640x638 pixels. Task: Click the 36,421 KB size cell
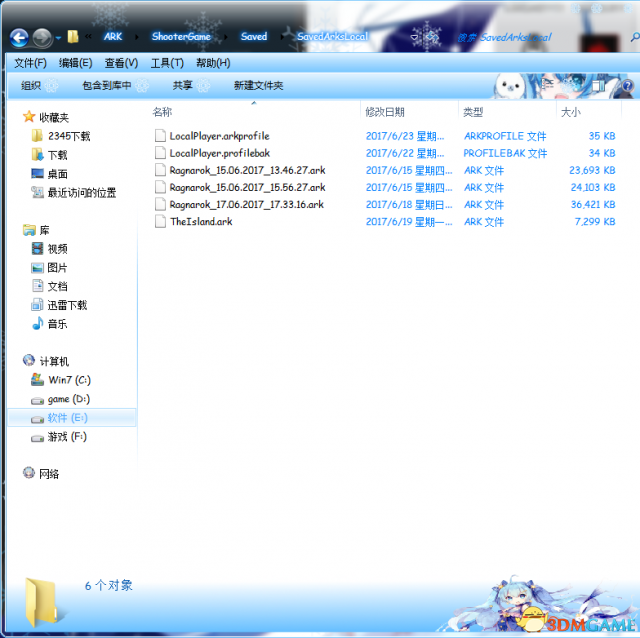[x=593, y=205]
